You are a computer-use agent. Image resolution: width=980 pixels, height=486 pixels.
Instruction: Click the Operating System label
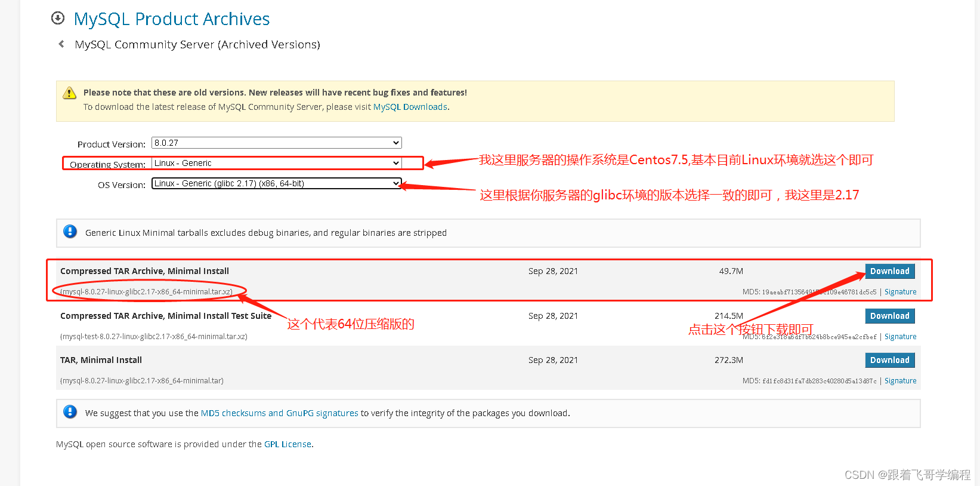(x=107, y=165)
